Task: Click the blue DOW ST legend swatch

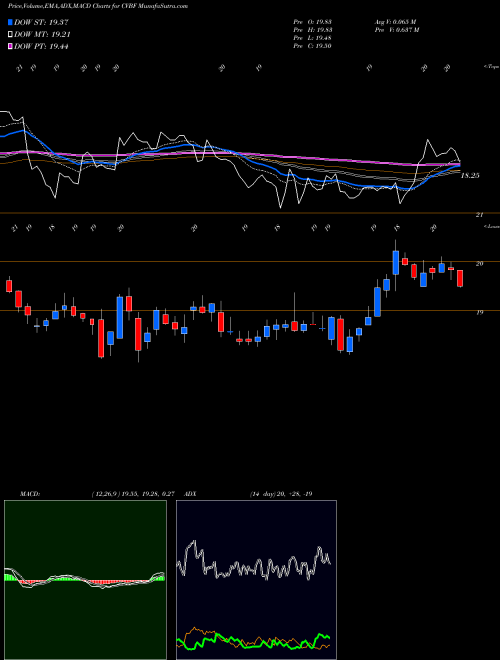Action: click(x=10, y=22)
